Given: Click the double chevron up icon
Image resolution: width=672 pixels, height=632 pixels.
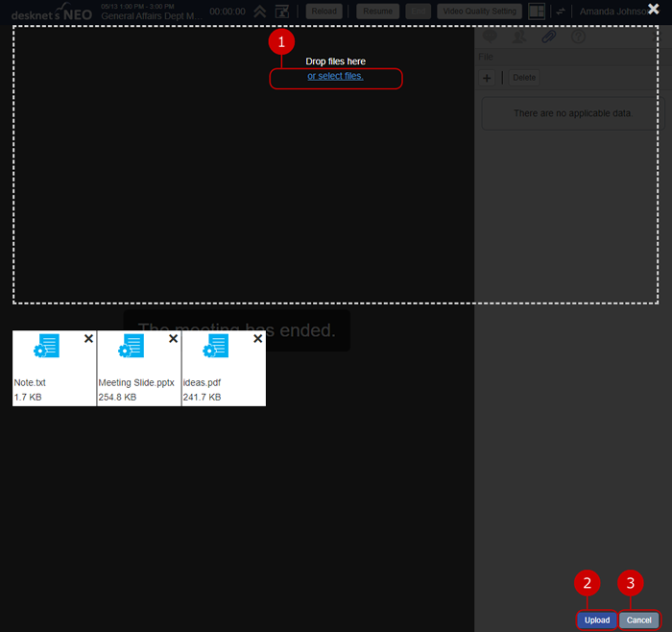Looking at the screenshot, I should coord(260,12).
